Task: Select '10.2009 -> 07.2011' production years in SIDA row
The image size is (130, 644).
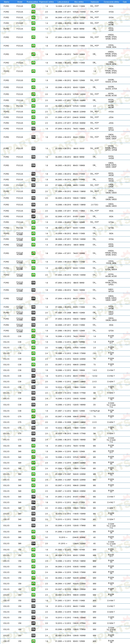Action: coord(63,6)
